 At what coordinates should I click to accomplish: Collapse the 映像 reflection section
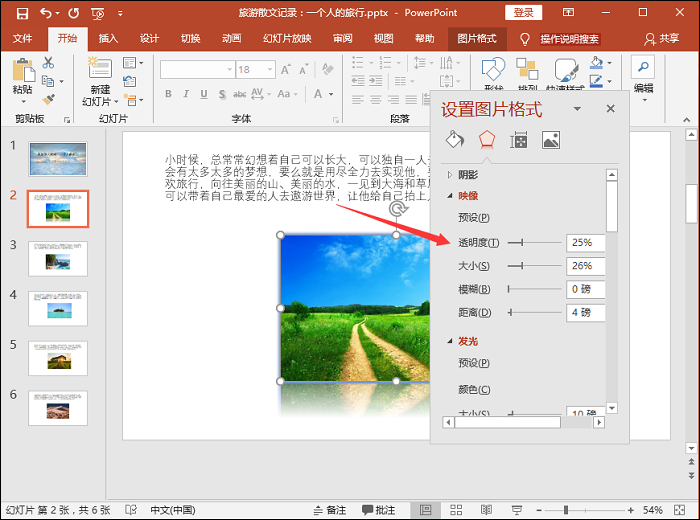click(468, 196)
